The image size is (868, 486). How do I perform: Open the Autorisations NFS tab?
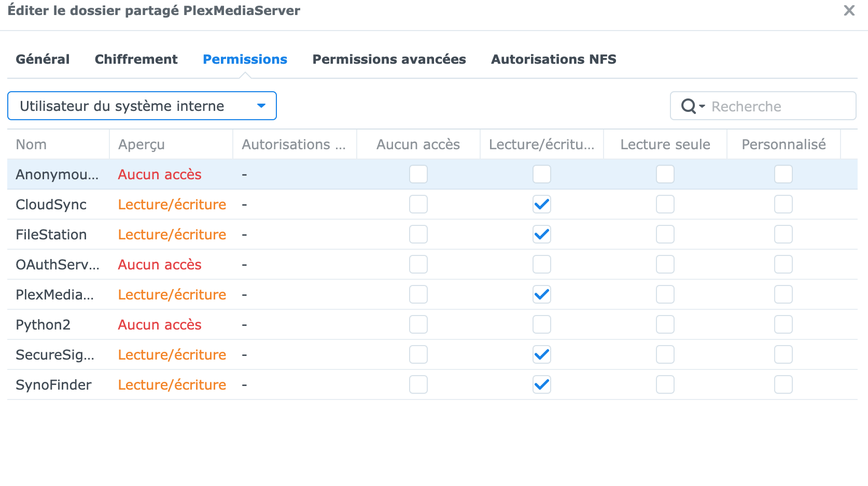[553, 59]
